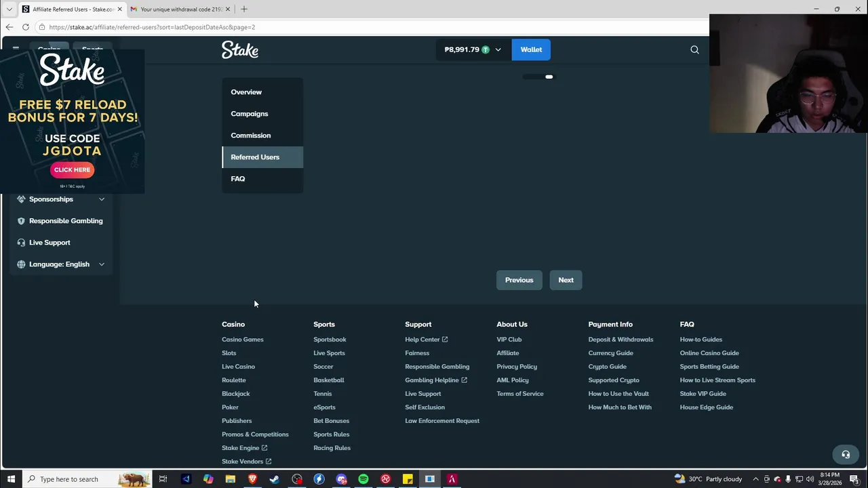This screenshot has width=868, height=488.
Task: Open File Explorer from the taskbar
Action: coord(231,479)
